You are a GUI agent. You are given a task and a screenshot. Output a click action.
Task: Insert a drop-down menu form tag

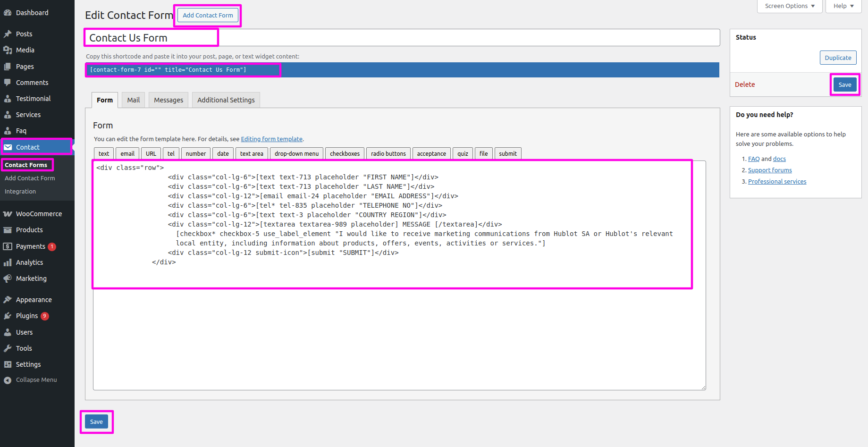[296, 154]
